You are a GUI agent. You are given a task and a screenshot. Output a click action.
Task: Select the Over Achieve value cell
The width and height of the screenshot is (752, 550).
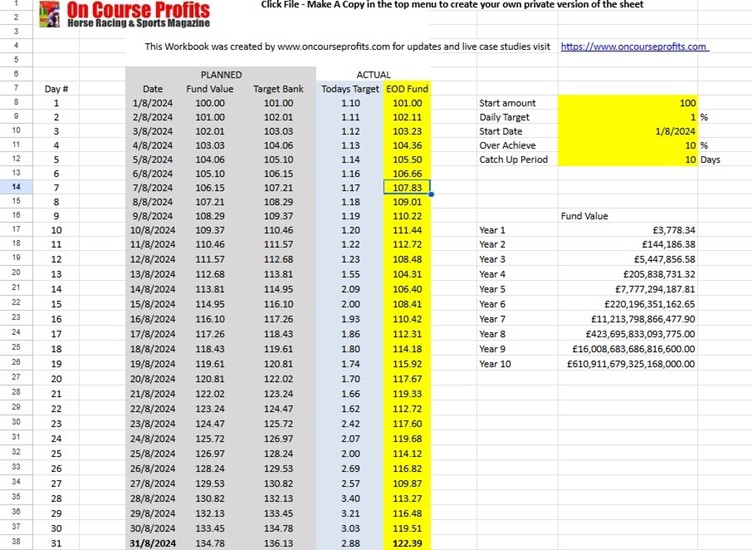(627, 145)
